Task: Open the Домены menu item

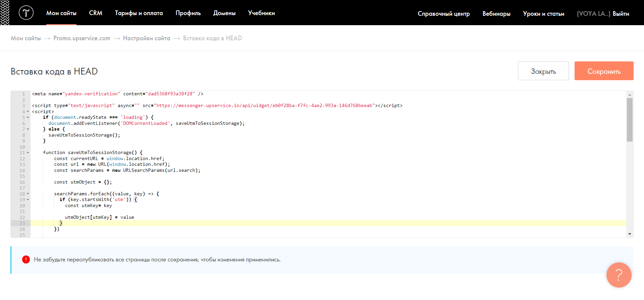Action: pos(224,13)
